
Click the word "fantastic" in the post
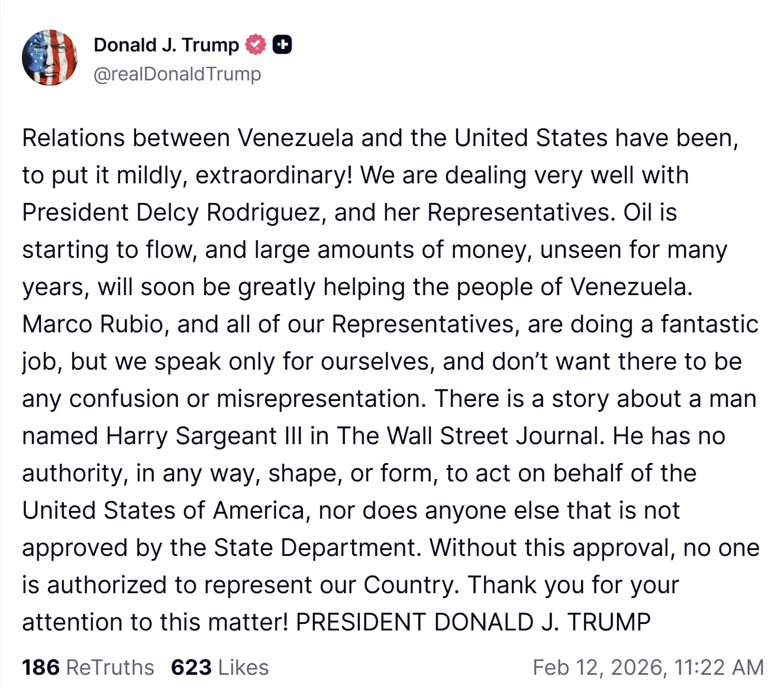click(x=709, y=324)
